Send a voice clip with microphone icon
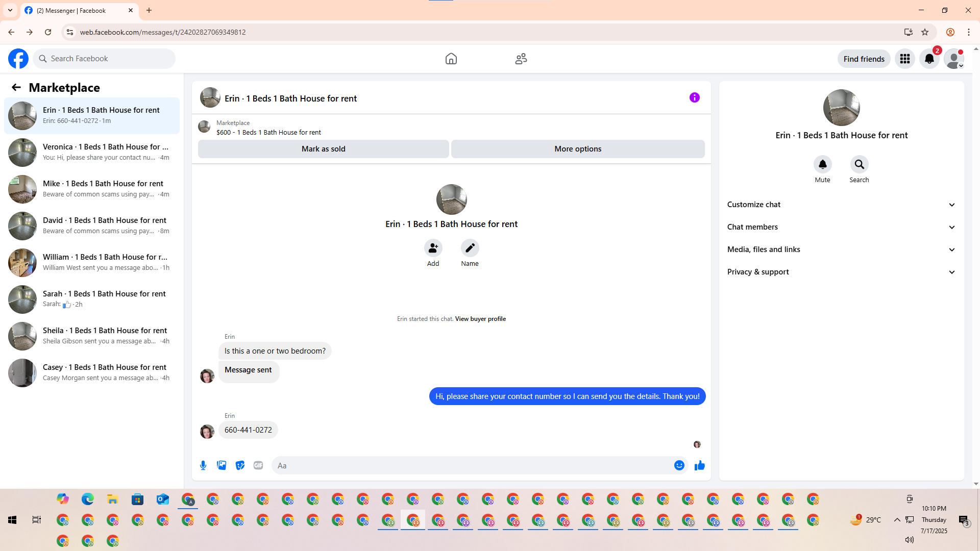This screenshot has width=980, height=551. (203, 465)
